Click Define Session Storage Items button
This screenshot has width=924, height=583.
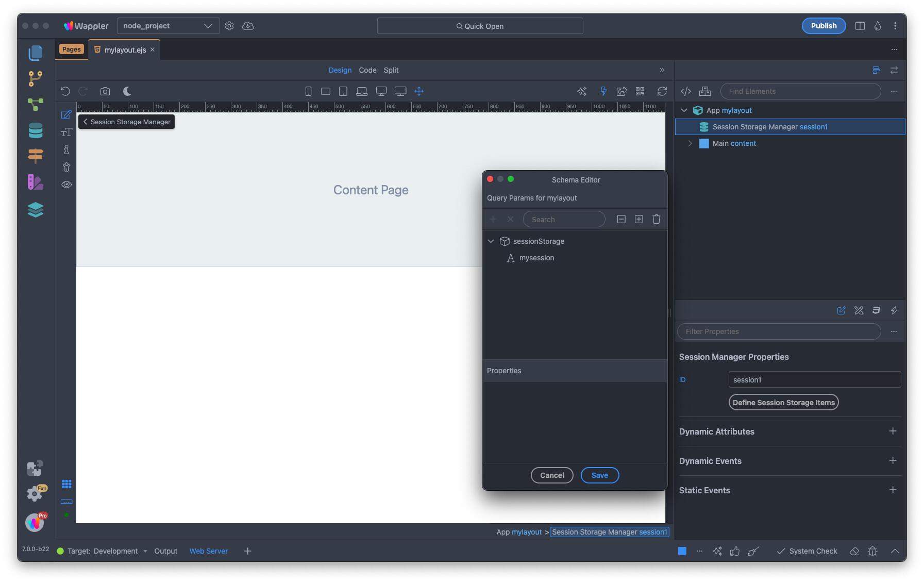pos(783,403)
